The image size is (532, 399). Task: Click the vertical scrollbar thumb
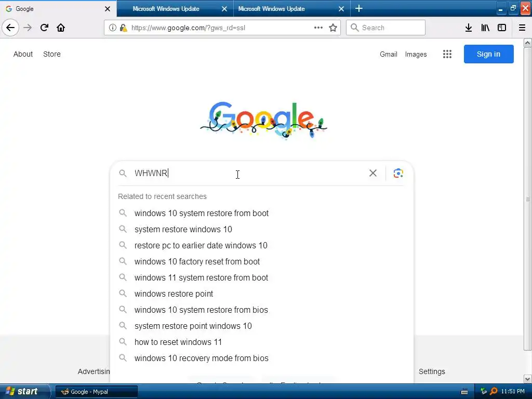(528, 199)
